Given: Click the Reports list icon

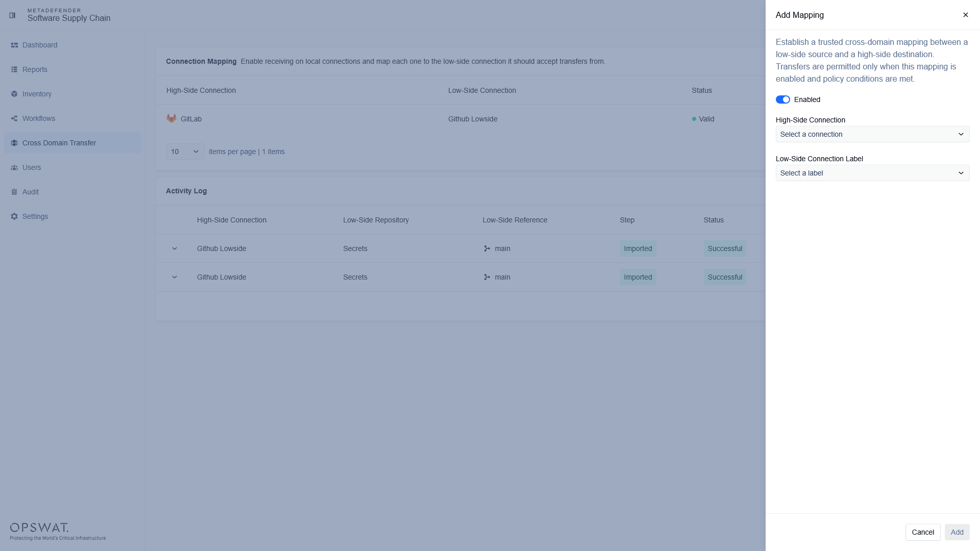Looking at the screenshot, I should [14, 70].
